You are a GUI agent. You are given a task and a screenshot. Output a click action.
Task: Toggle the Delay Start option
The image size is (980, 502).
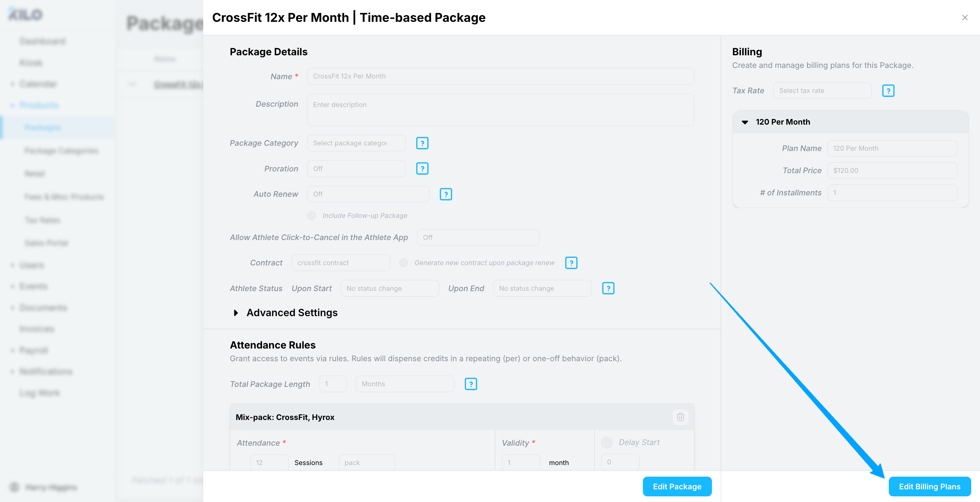(606, 442)
